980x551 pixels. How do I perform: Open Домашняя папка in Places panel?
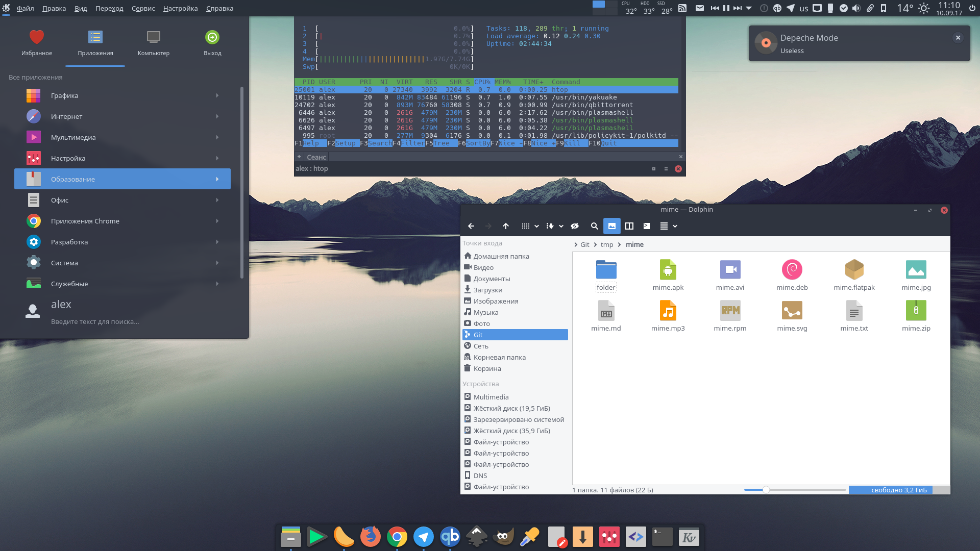click(x=515, y=256)
